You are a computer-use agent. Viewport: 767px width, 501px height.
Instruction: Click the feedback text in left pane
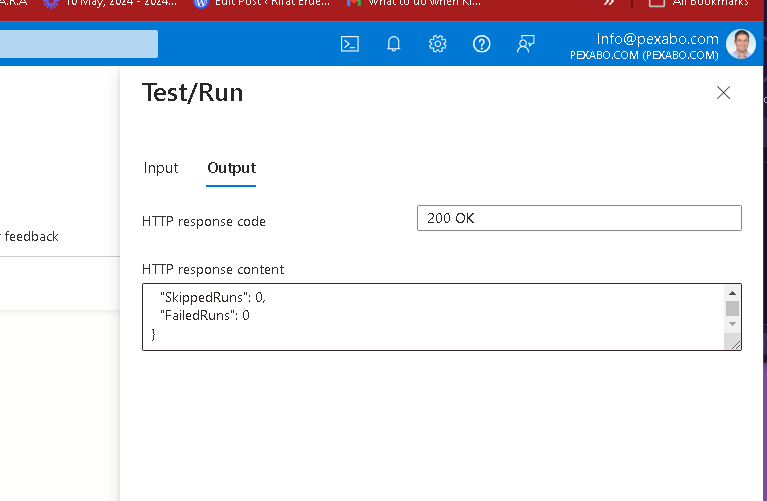point(31,236)
